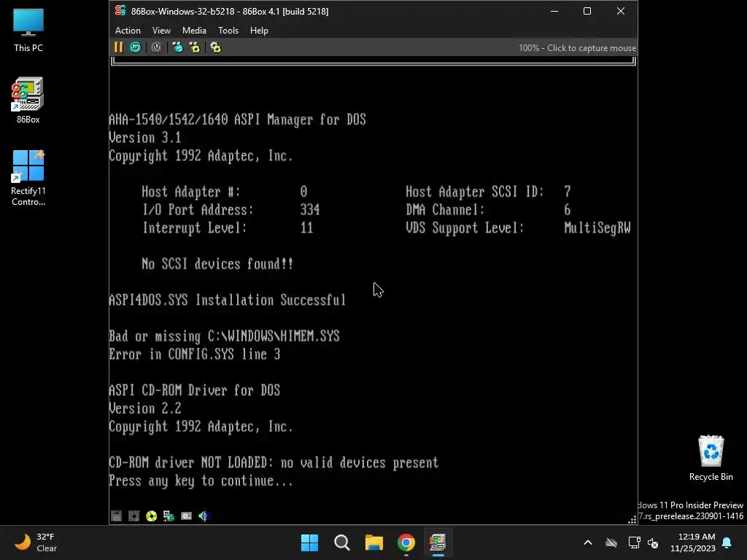Click '100% - Click to capture mouse' status text
Image resolution: width=747 pixels, height=560 pixels.
tap(577, 47)
